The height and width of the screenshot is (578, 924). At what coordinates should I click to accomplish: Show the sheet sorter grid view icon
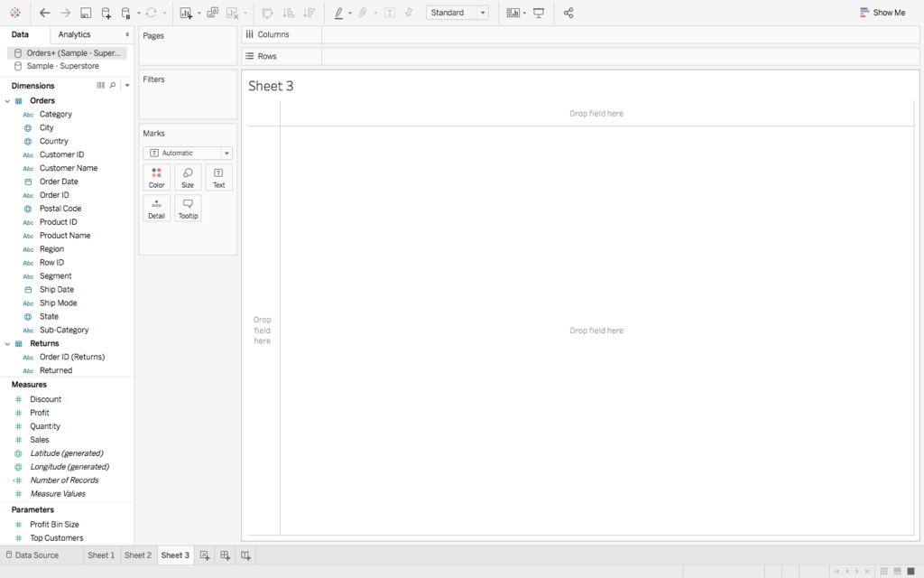(x=884, y=571)
